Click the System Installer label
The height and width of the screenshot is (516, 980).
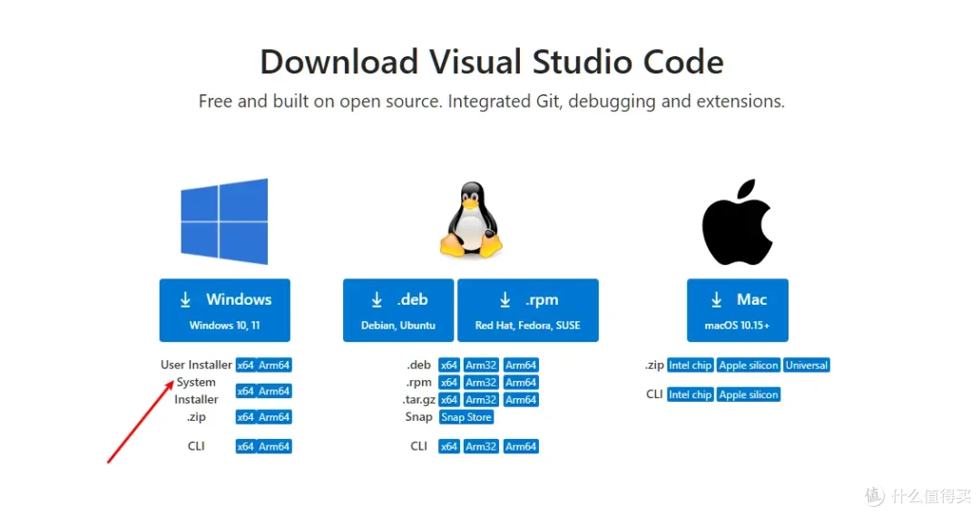196,391
